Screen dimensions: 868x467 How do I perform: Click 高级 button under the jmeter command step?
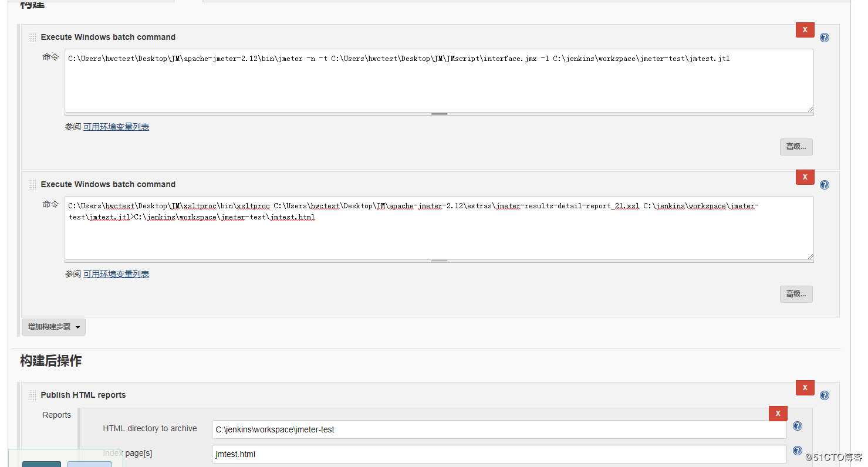pos(796,147)
